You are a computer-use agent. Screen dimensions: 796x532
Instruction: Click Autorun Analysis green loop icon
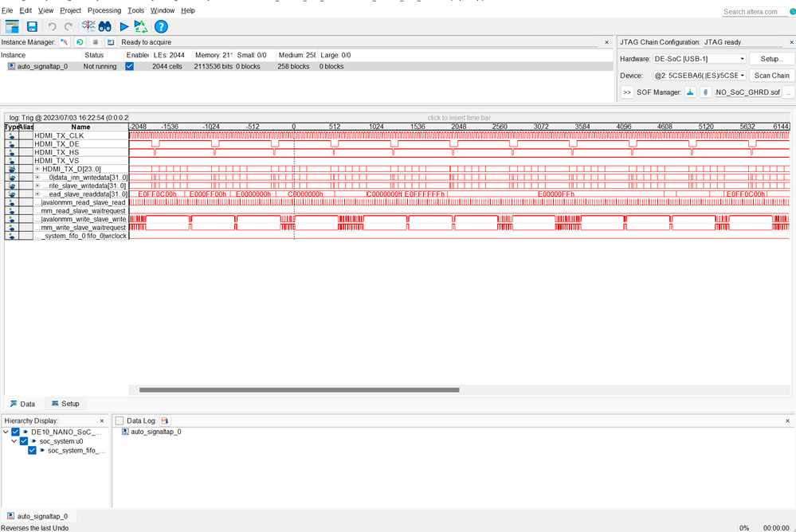(80, 42)
